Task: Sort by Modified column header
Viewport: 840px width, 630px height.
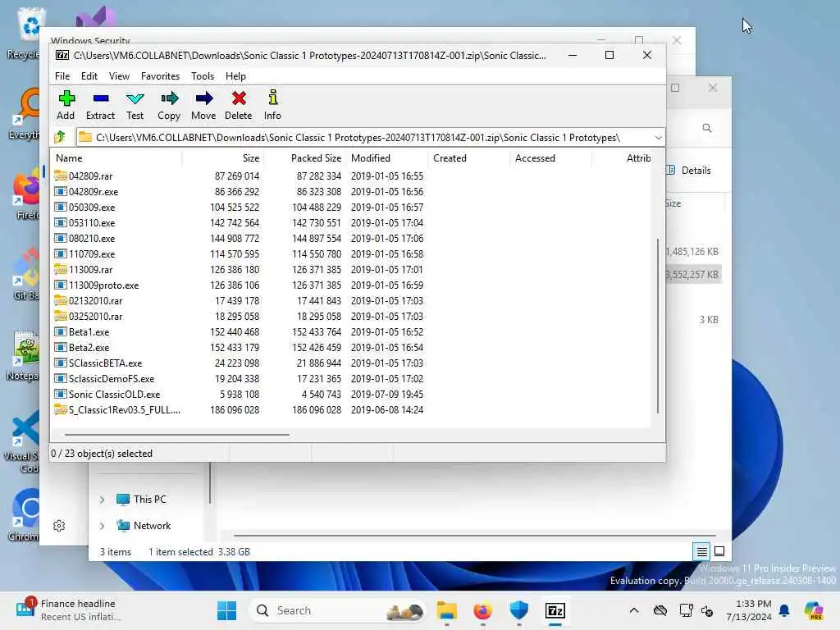Action: 387,158
